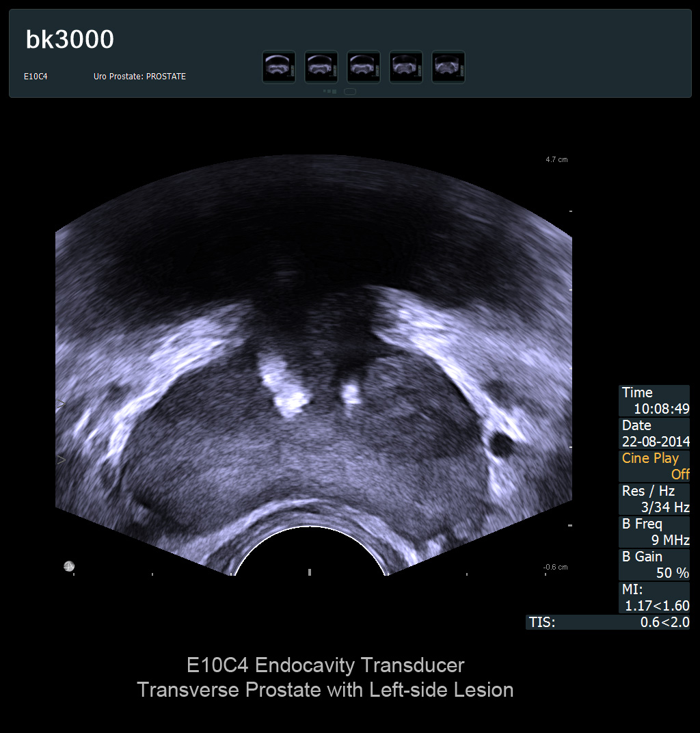Viewport: 700px width, 733px height.
Task: Open the fifth saved ultrasound thumbnail
Action: 448,67
